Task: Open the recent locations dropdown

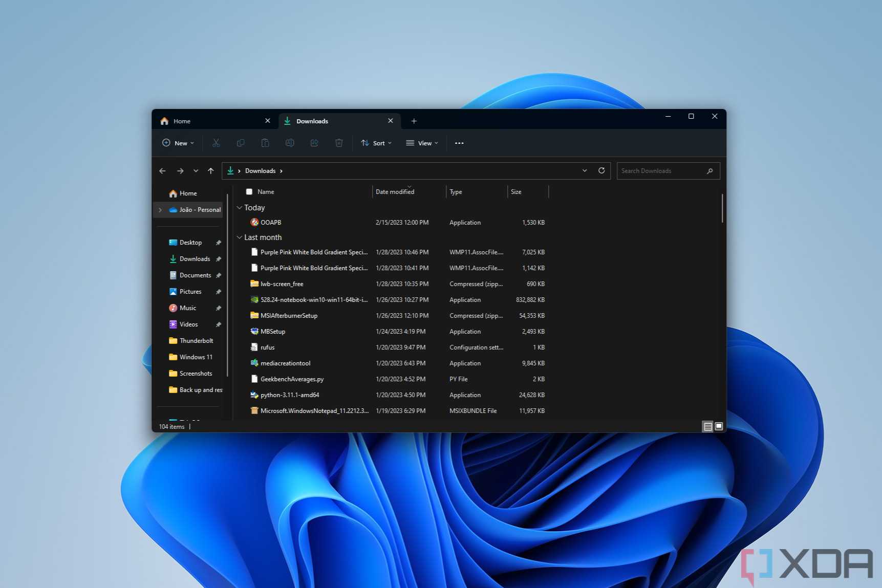Action: [x=196, y=171]
